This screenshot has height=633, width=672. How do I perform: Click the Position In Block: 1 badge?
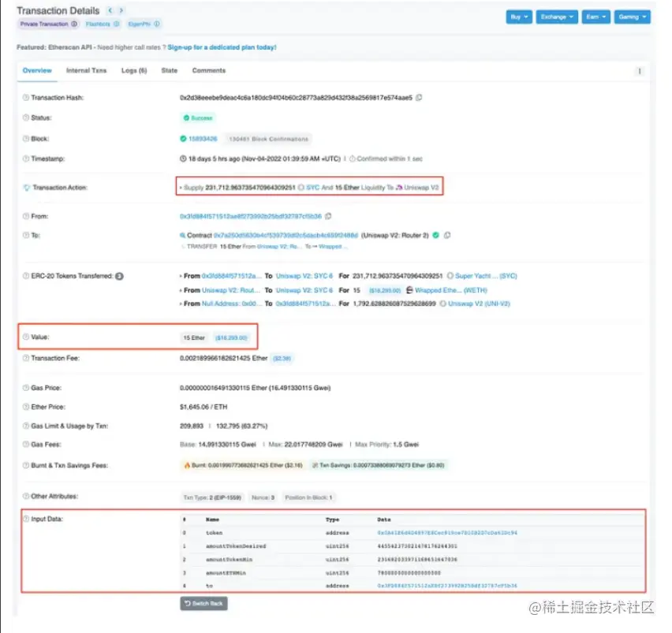[308, 497]
